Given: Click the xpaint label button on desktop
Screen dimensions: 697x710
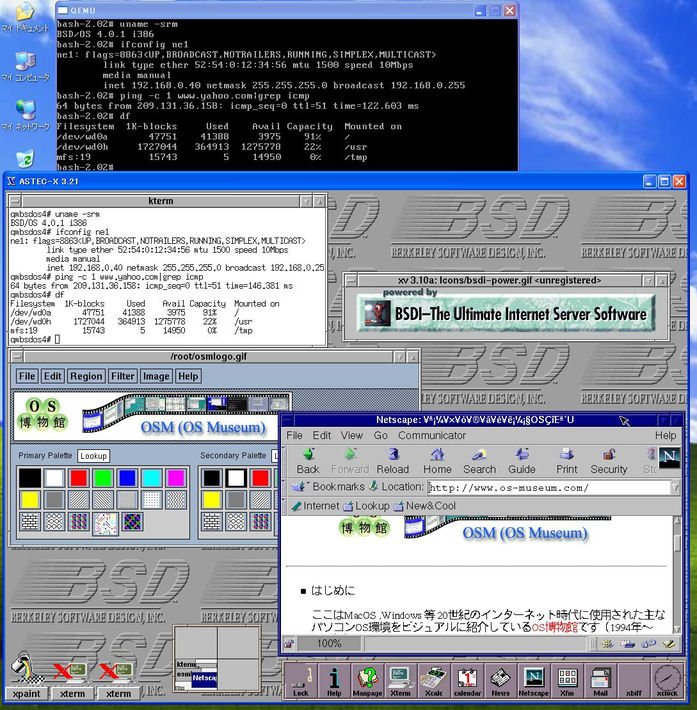Looking at the screenshot, I should point(26,694).
